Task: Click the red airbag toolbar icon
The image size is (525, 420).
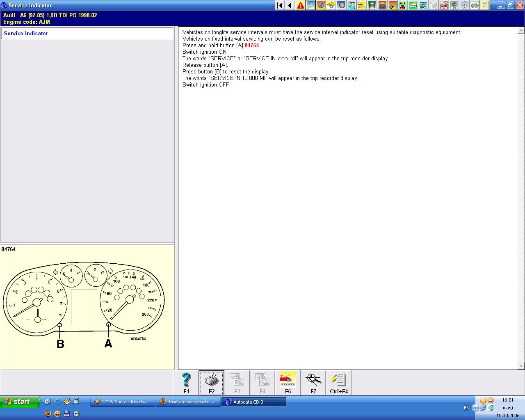Action: [x=444, y=5]
